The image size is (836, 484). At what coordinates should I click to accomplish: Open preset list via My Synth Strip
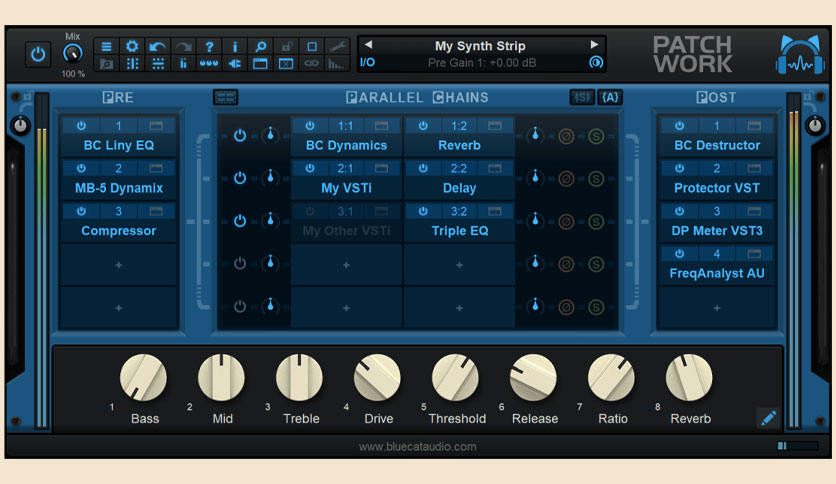(x=480, y=46)
